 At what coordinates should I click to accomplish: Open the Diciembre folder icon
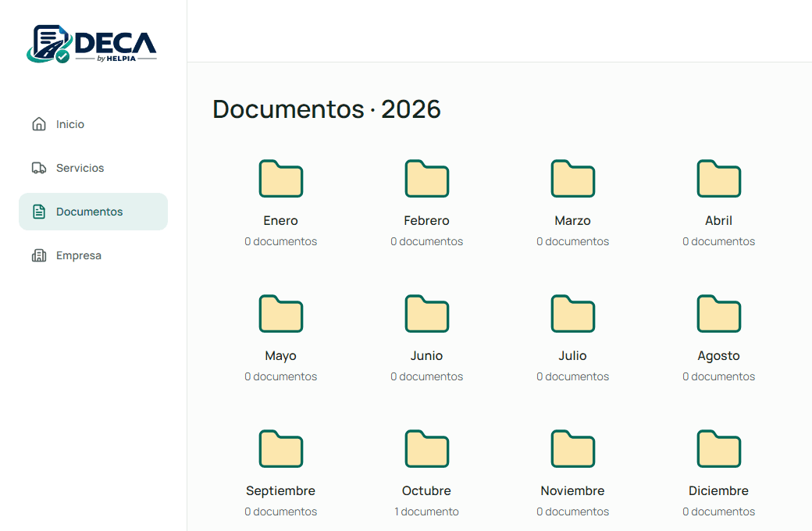click(719, 449)
